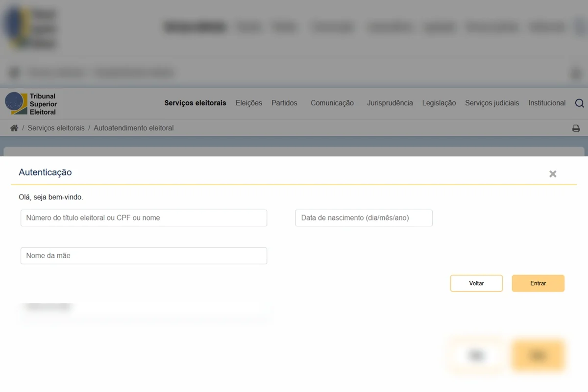The height and width of the screenshot is (392, 588).
Task: Open the site search magnifier icon
Action: (x=579, y=103)
